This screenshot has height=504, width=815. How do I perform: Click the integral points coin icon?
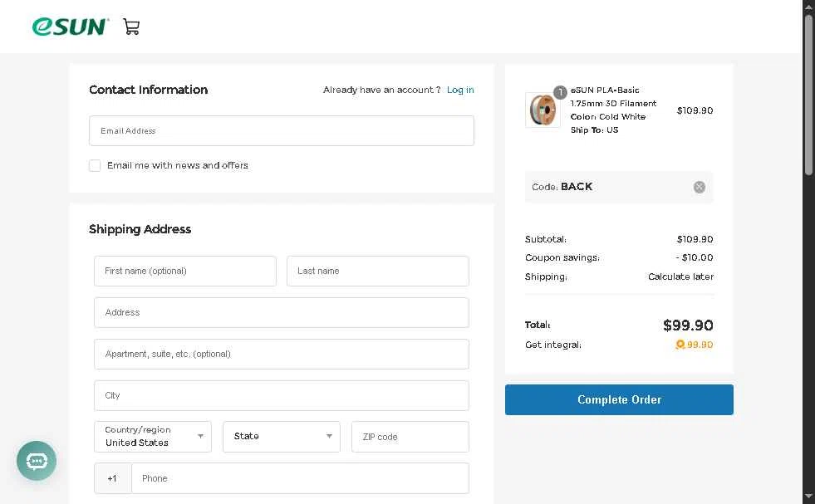coord(680,345)
